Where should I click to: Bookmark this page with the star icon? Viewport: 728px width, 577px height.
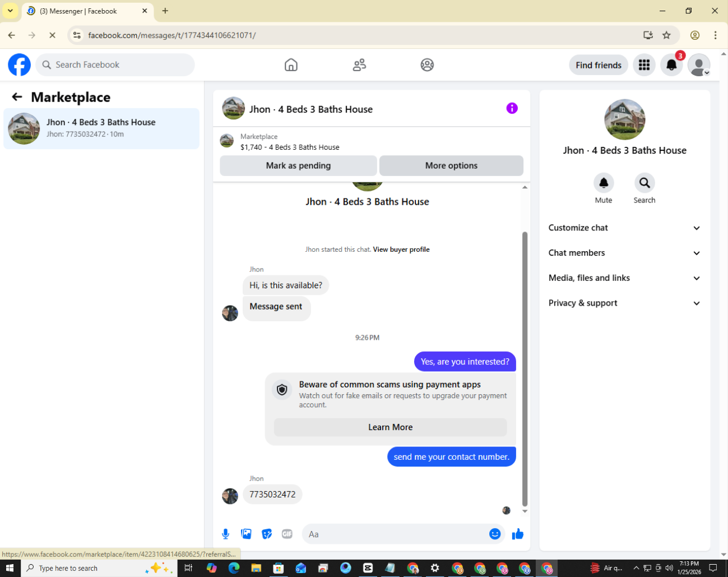666,35
